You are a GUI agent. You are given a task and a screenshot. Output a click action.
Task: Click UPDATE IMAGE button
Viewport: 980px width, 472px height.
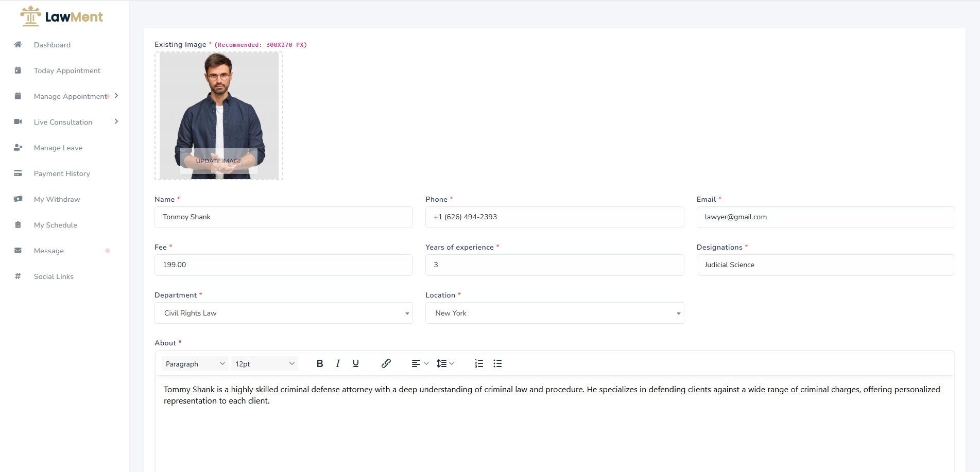click(x=219, y=161)
